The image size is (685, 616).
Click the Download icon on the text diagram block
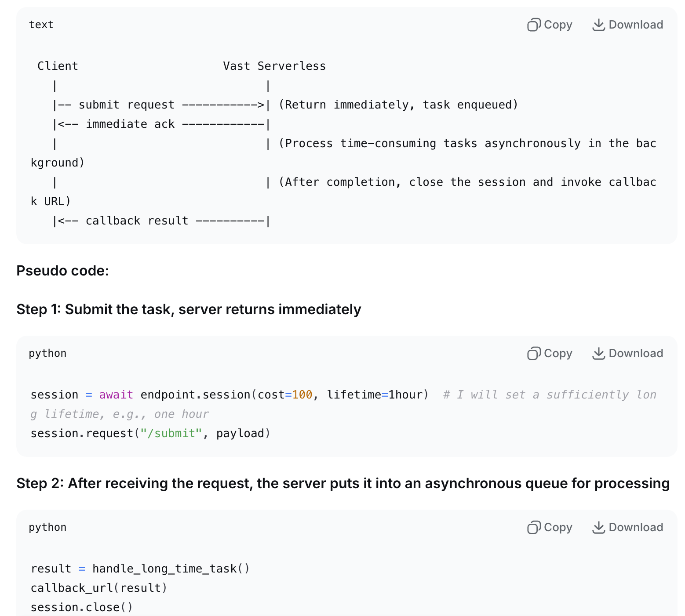[x=598, y=25]
